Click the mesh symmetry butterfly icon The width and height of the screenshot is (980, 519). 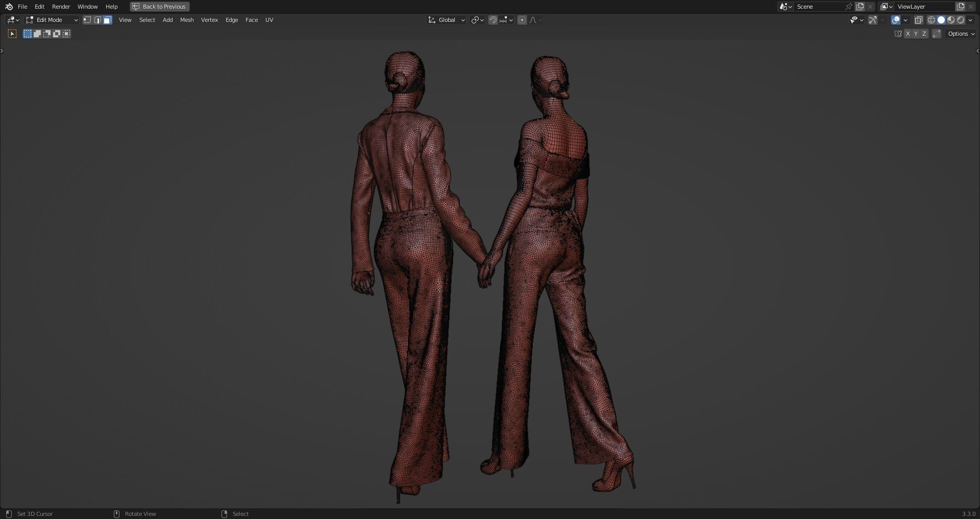(898, 34)
